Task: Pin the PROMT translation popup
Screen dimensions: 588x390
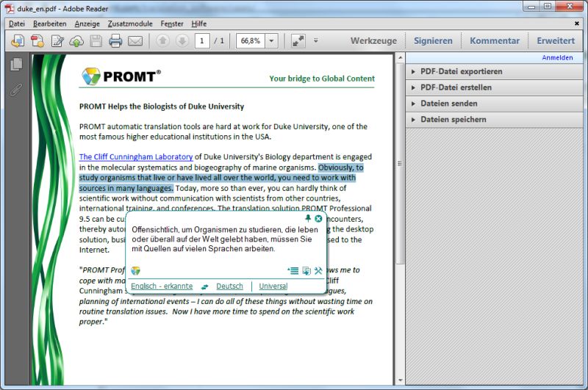Action: coord(308,218)
